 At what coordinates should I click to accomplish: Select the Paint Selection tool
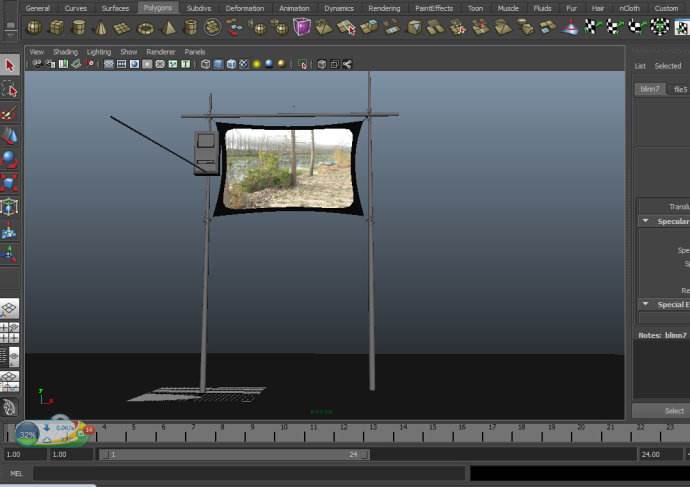(x=10, y=113)
